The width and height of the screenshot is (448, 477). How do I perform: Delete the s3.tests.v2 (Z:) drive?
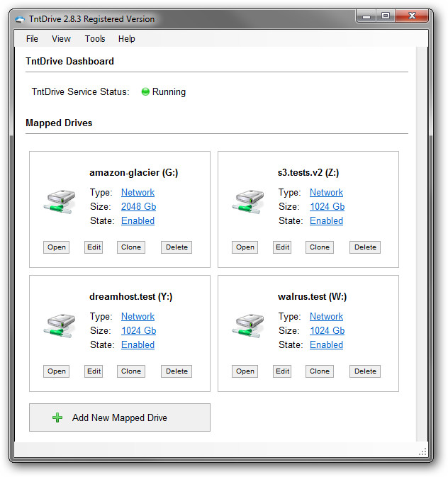[x=365, y=247]
